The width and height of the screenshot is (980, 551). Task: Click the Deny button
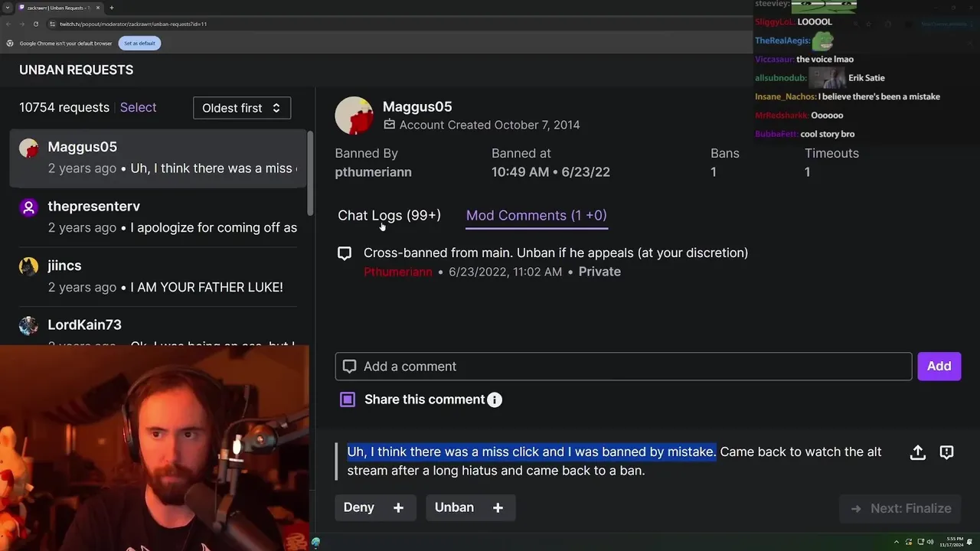pyautogui.click(x=359, y=507)
